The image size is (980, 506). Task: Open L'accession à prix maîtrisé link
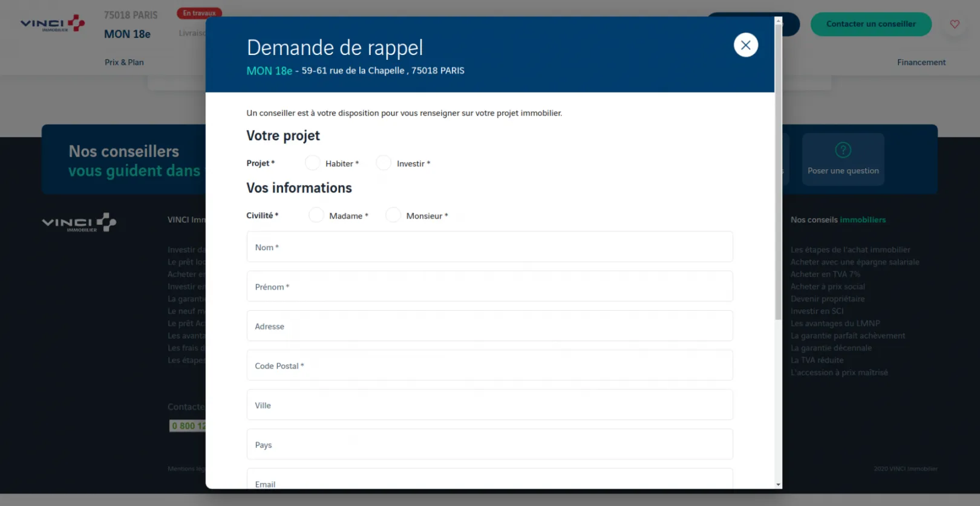point(839,372)
